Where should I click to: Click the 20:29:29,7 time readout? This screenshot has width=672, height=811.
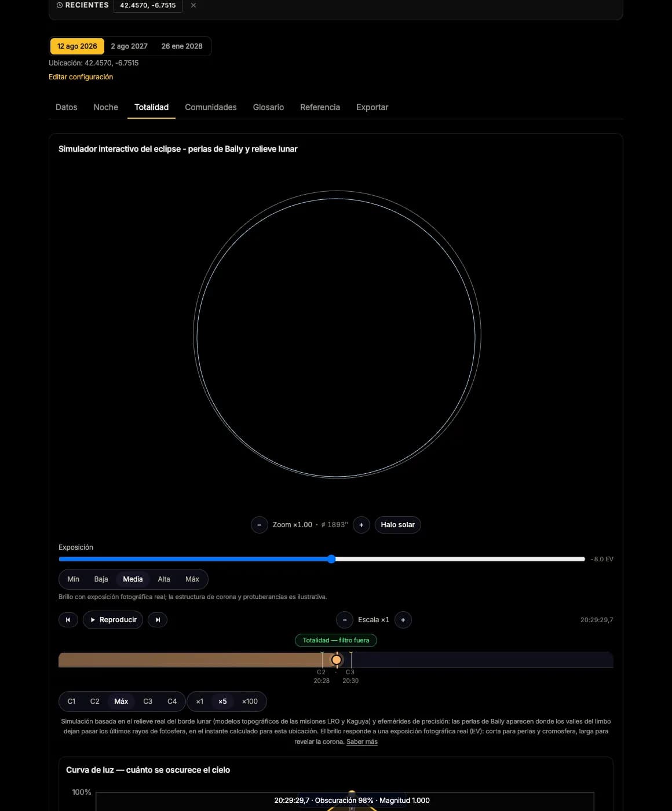[x=597, y=620]
